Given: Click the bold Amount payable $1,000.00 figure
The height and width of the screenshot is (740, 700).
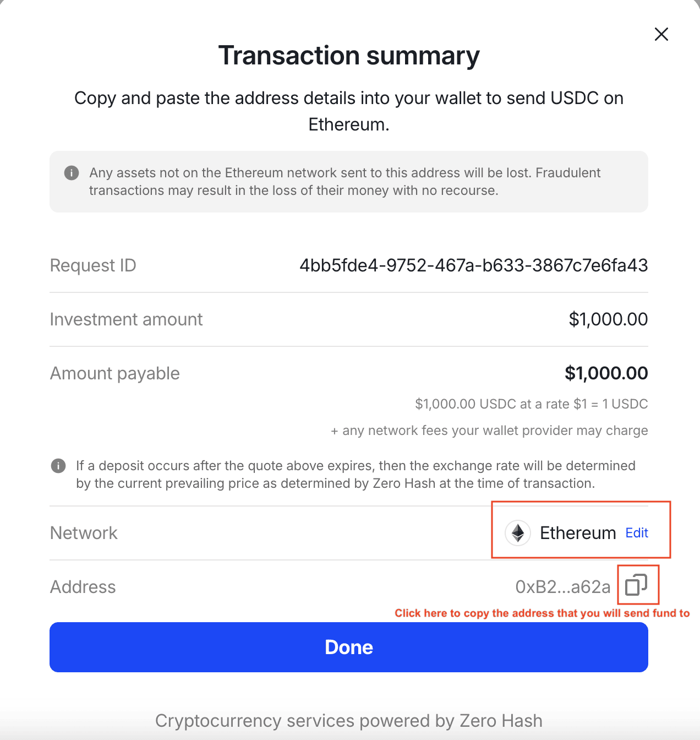Looking at the screenshot, I should pos(606,373).
